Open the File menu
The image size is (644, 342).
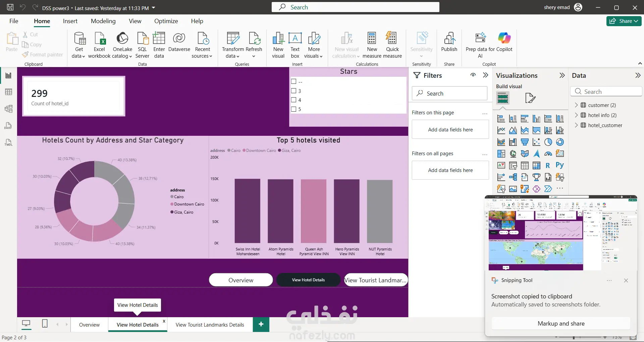pos(14,21)
